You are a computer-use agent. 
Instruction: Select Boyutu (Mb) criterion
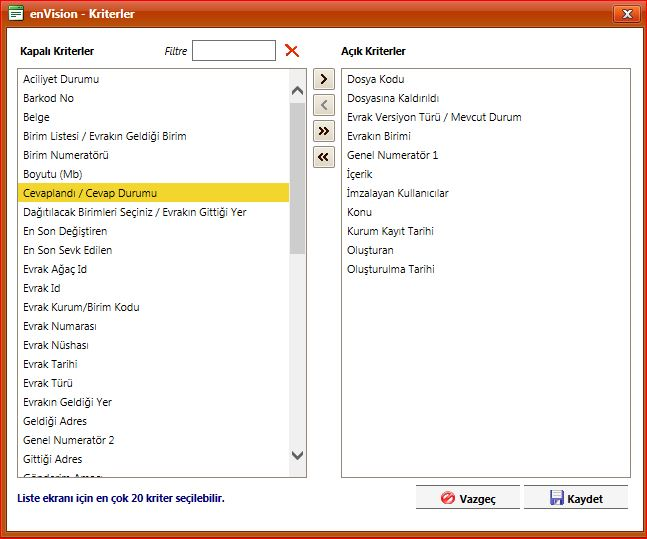pos(153,174)
